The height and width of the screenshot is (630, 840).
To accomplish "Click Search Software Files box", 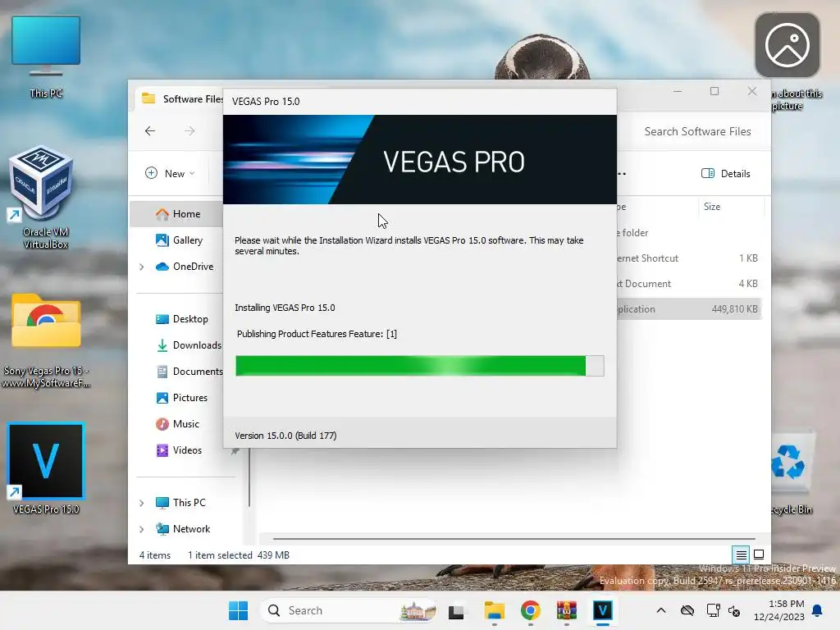I will (x=696, y=131).
